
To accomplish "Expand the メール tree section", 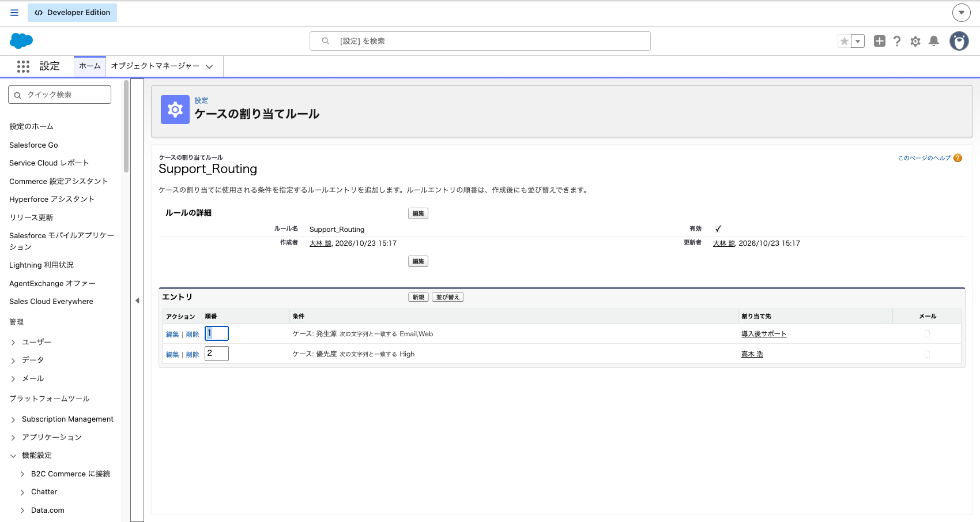I will pos(13,379).
